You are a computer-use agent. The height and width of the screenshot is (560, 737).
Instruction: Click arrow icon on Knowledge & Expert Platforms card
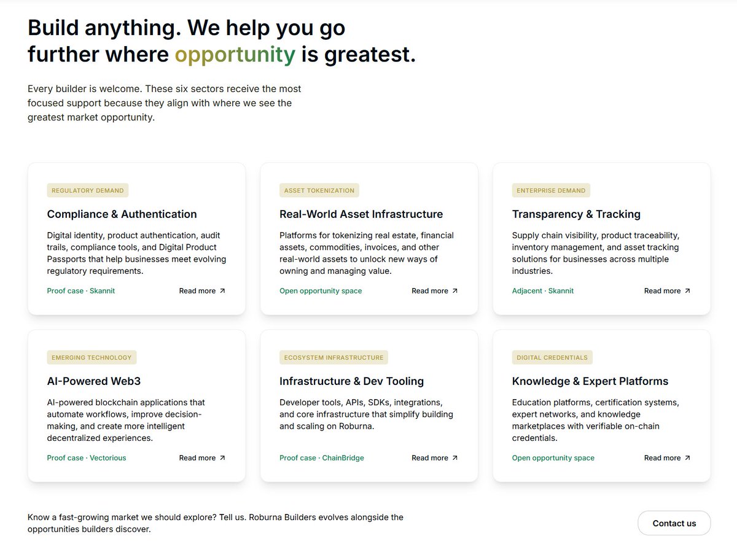687,458
